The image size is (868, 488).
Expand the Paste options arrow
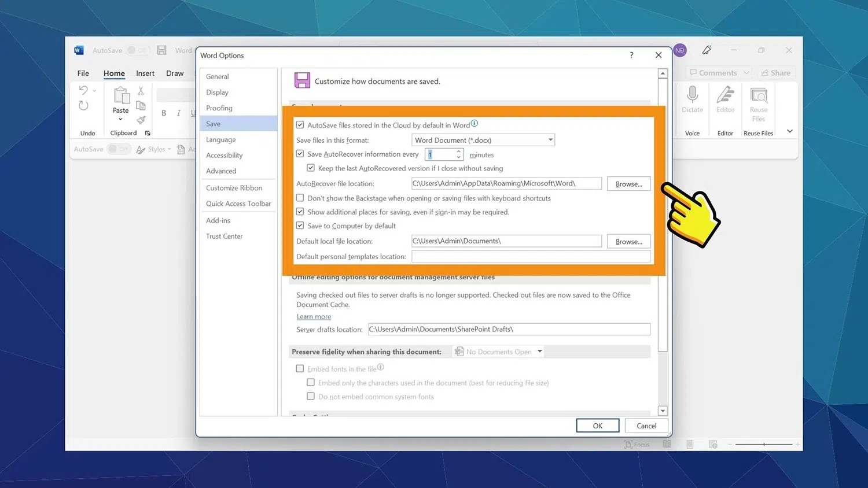tap(120, 120)
